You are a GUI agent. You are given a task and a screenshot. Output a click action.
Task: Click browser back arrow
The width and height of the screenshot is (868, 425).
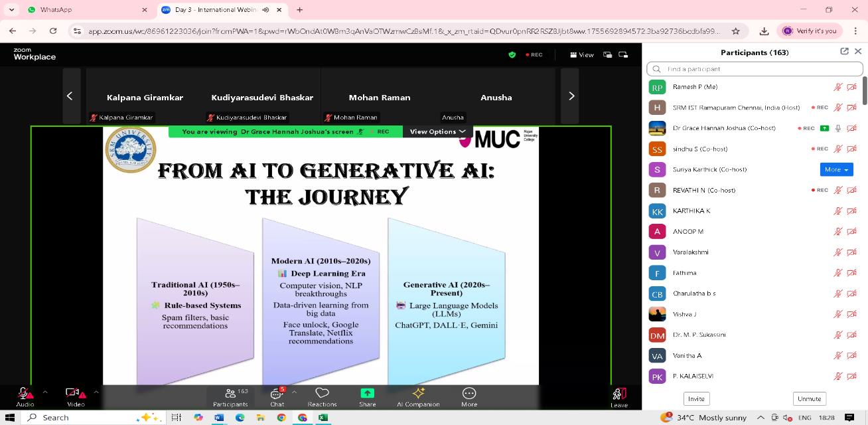point(13,31)
